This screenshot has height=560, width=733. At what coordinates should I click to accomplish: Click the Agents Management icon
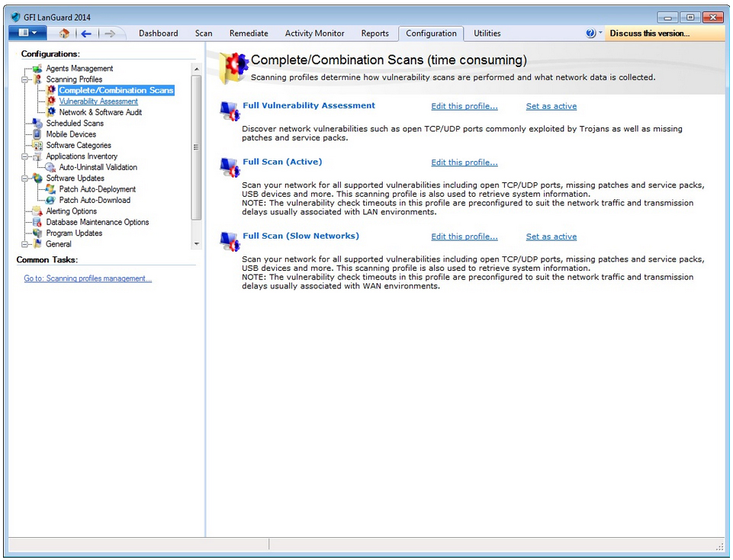click(37, 68)
